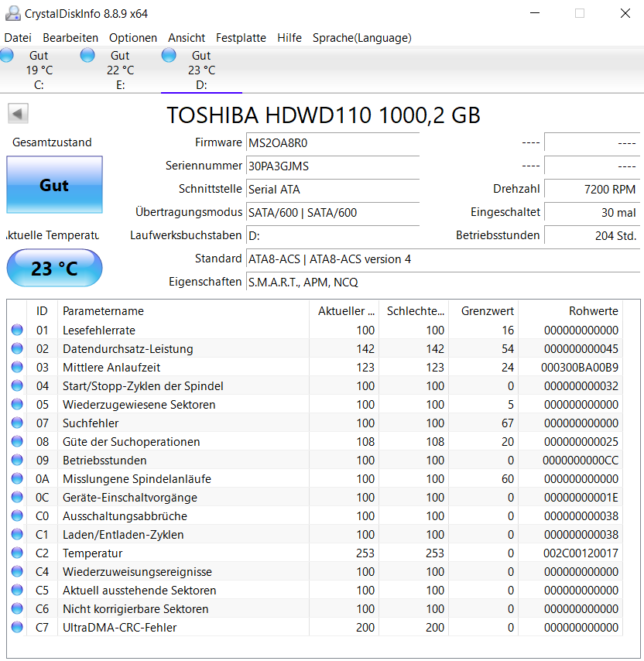Open the Hilfe menu
The width and height of the screenshot is (644, 661).
[289, 38]
